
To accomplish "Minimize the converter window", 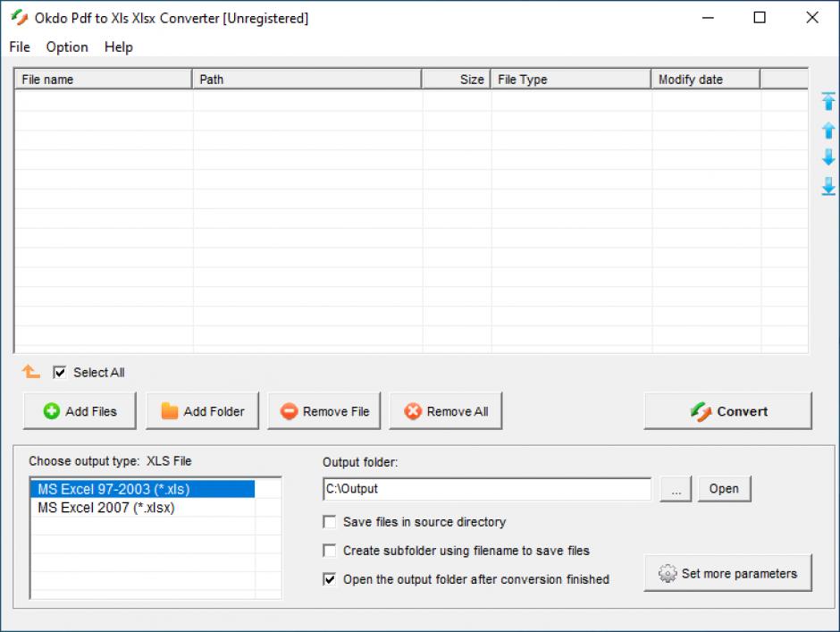I will click(x=709, y=18).
